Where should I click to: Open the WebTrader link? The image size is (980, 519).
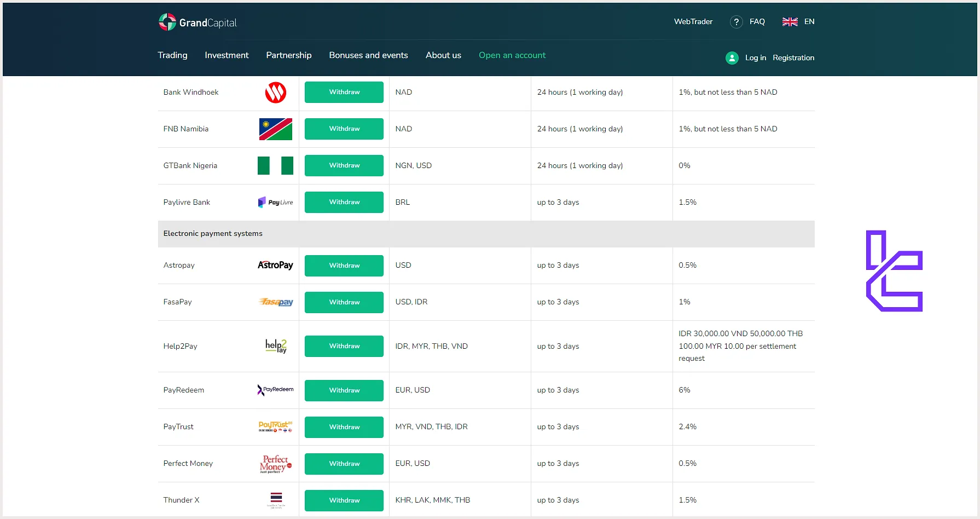(693, 22)
